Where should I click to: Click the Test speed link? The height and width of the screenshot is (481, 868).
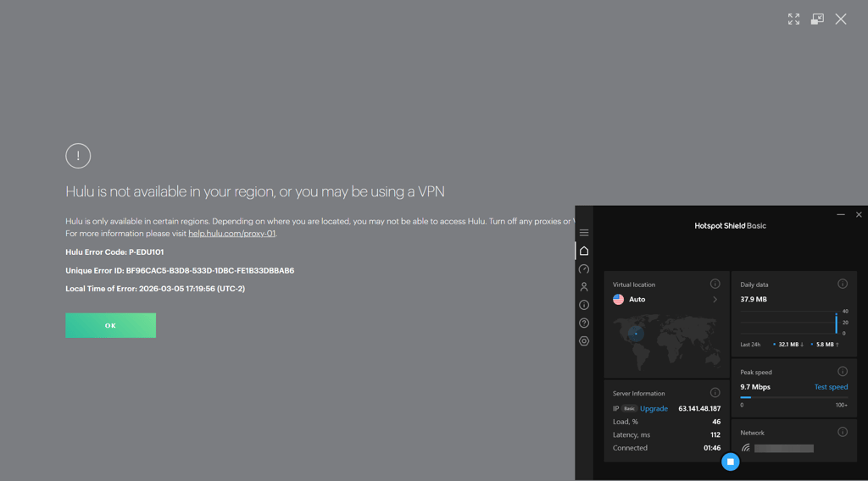coord(831,387)
